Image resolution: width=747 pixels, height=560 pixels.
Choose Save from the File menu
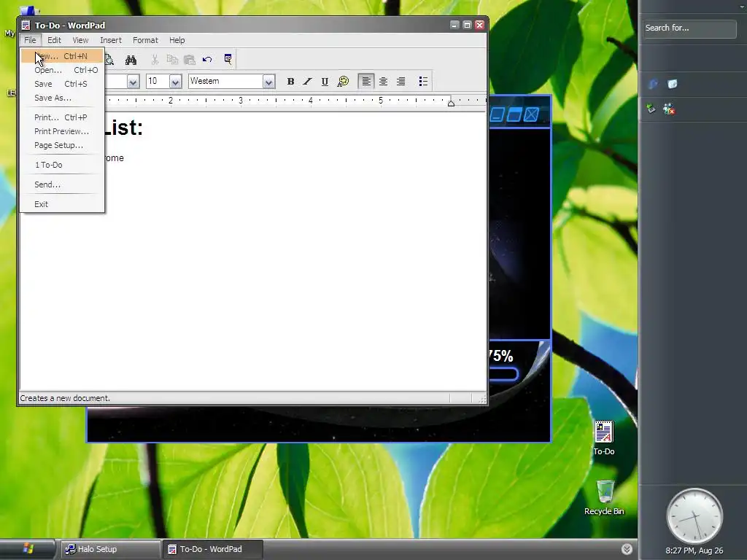(62, 84)
